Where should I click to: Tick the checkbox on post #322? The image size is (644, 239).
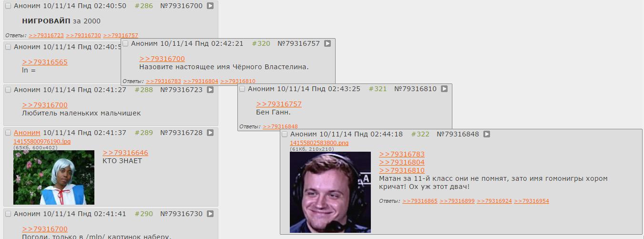pos(285,134)
